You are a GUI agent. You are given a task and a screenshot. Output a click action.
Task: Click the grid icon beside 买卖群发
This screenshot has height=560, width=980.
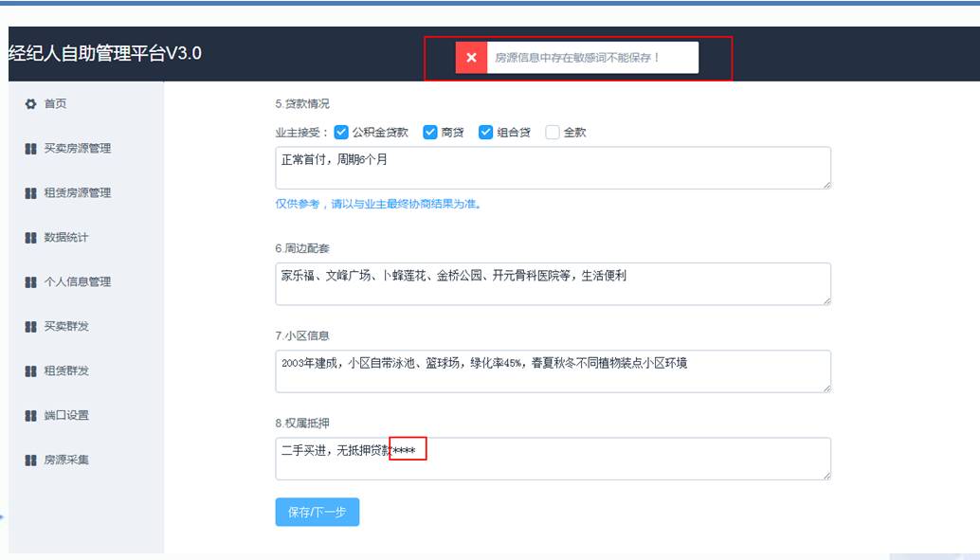pos(30,327)
